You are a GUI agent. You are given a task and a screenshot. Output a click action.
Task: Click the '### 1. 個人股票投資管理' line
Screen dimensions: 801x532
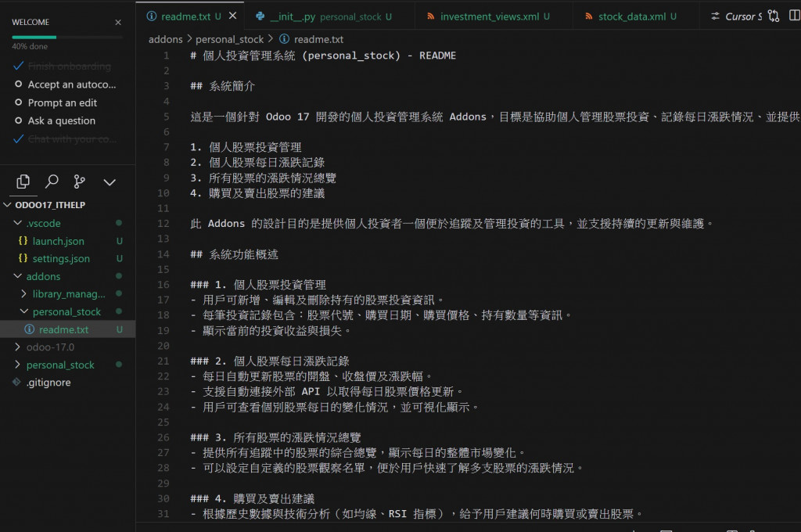coord(258,285)
